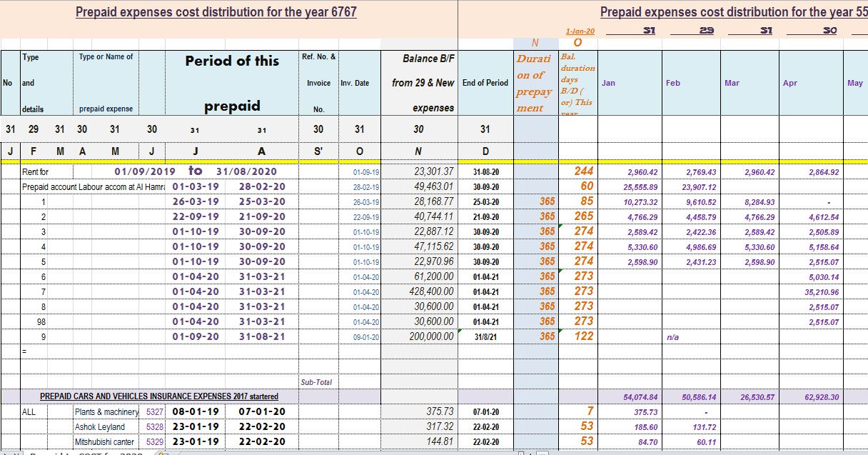Screen dimensions: 868x455
Task: Click the balance value 144.81
Action: coord(439,441)
